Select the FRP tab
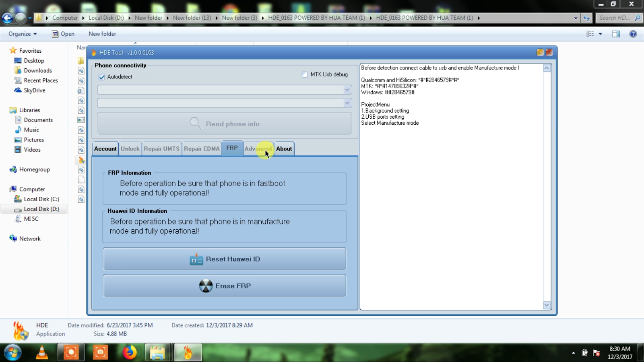Image resolution: width=644 pixels, height=362 pixels. [x=232, y=148]
